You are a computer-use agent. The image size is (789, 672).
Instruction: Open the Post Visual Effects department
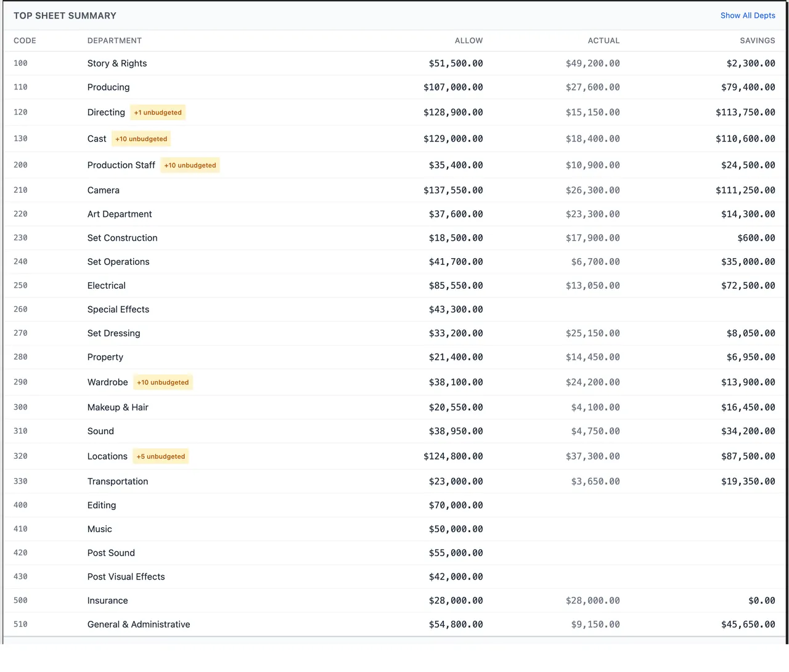tap(126, 577)
